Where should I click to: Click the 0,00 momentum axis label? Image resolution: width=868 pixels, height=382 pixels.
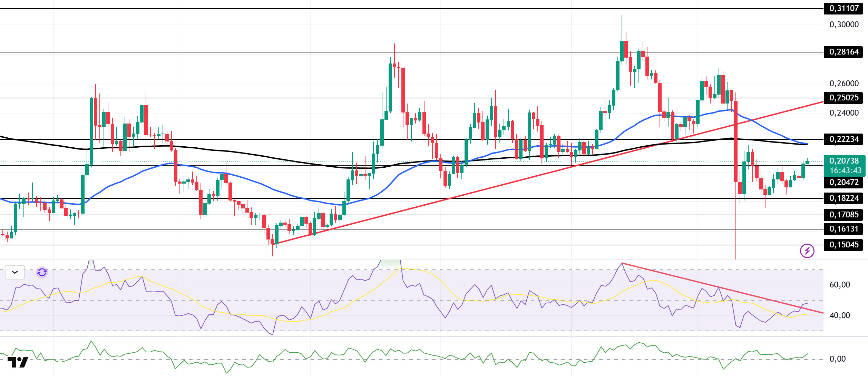[x=837, y=359]
